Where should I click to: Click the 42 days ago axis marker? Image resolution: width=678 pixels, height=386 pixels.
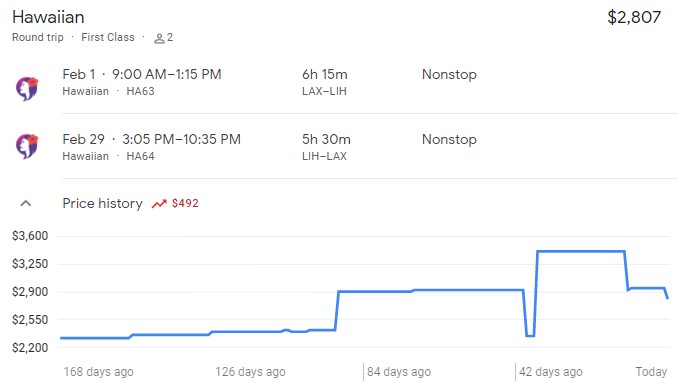[x=551, y=372]
